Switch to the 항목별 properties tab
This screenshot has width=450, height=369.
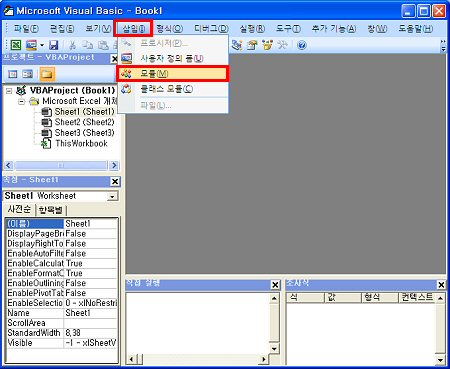[51, 210]
